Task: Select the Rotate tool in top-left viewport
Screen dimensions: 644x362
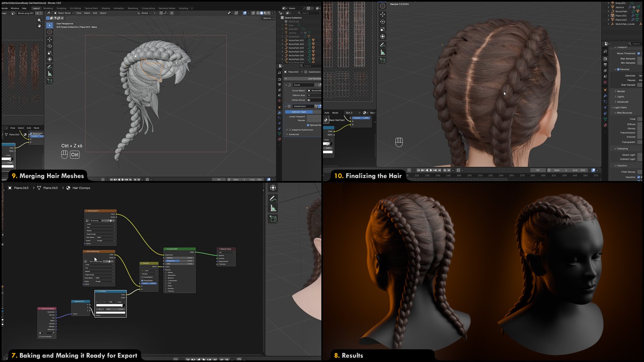Action: click(x=50, y=46)
